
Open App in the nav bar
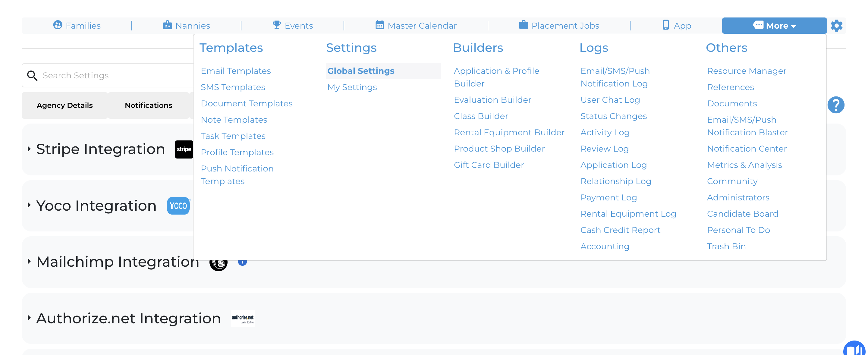pyautogui.click(x=677, y=26)
